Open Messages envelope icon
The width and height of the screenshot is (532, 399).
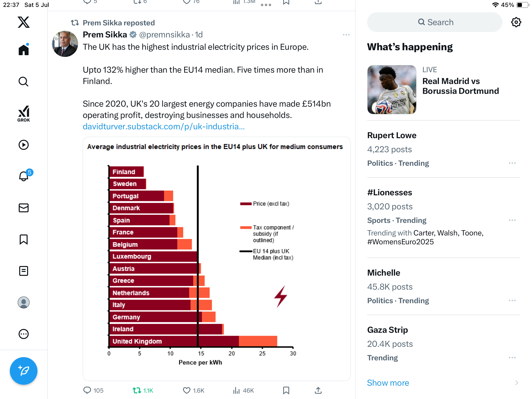coord(24,208)
